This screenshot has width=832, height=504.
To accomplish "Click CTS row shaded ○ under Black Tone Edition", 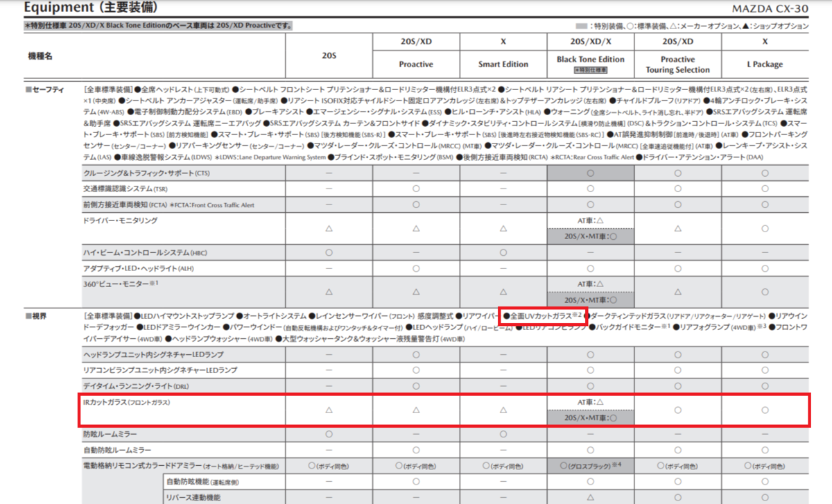I will coord(591,173).
